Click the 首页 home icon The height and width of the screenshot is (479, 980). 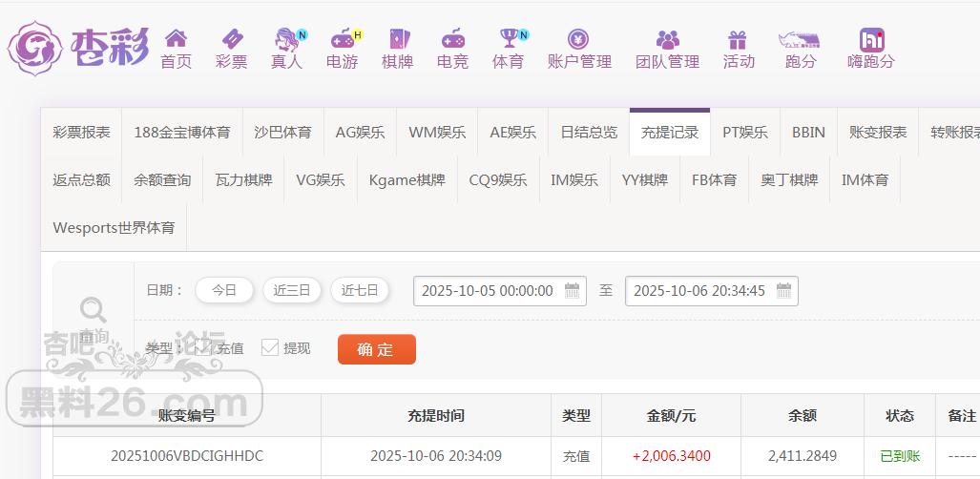(176, 39)
